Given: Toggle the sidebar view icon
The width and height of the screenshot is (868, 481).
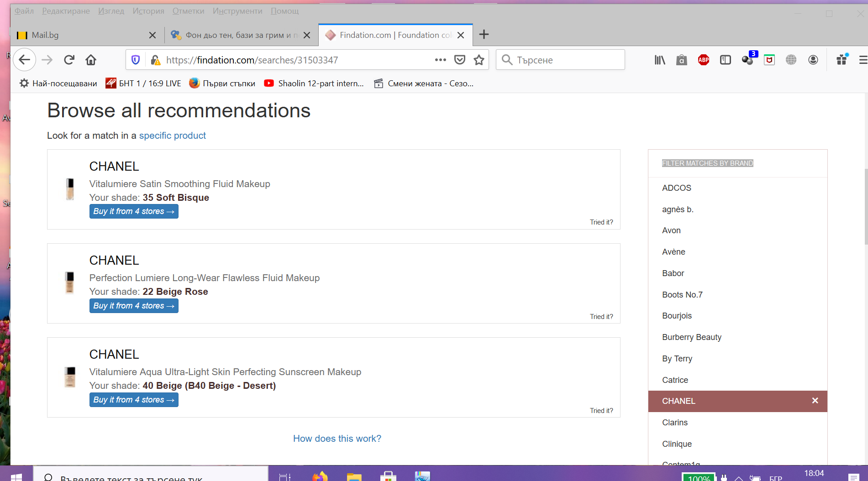Looking at the screenshot, I should click(x=725, y=60).
